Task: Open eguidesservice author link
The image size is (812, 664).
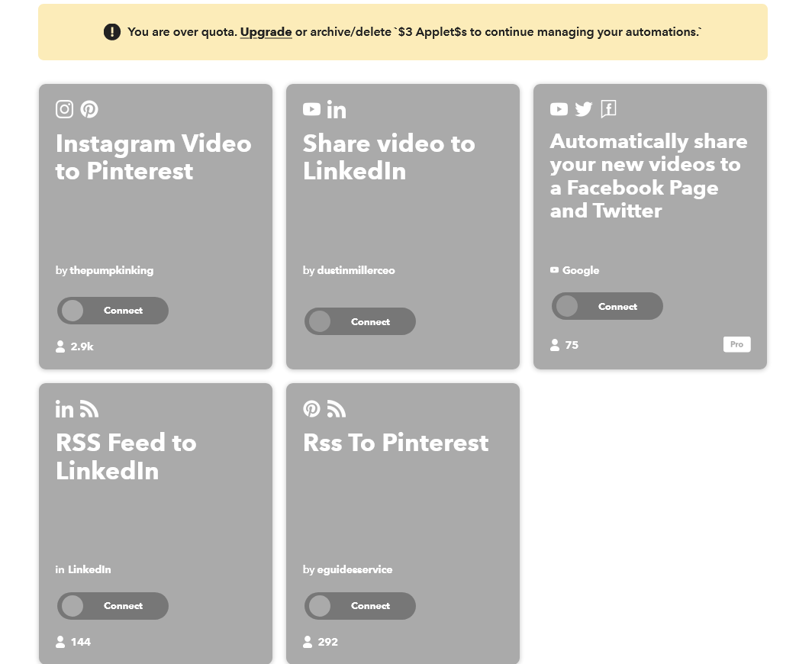Action: [x=355, y=569]
